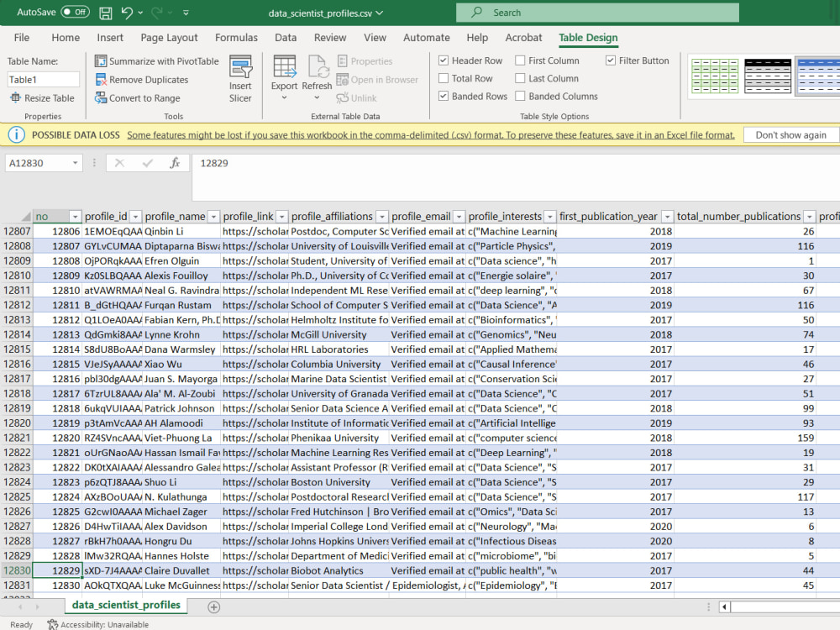The image size is (840, 630).
Task: Click the Save icon in title bar
Action: [106, 13]
